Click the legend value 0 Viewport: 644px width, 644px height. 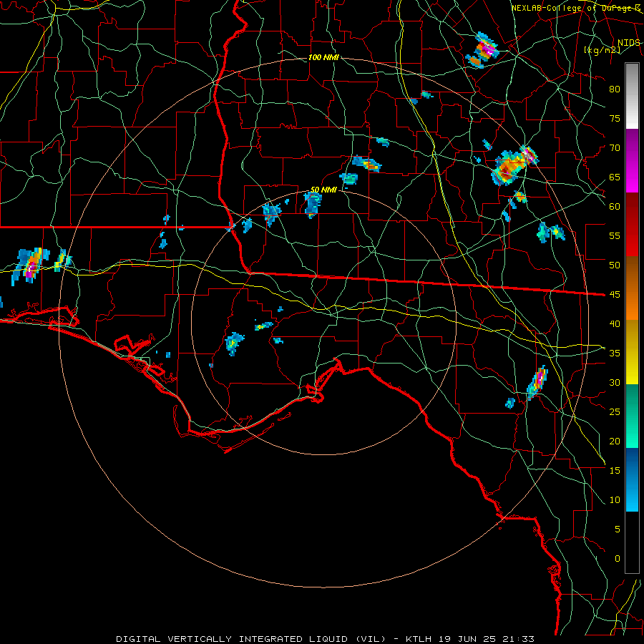tap(618, 559)
